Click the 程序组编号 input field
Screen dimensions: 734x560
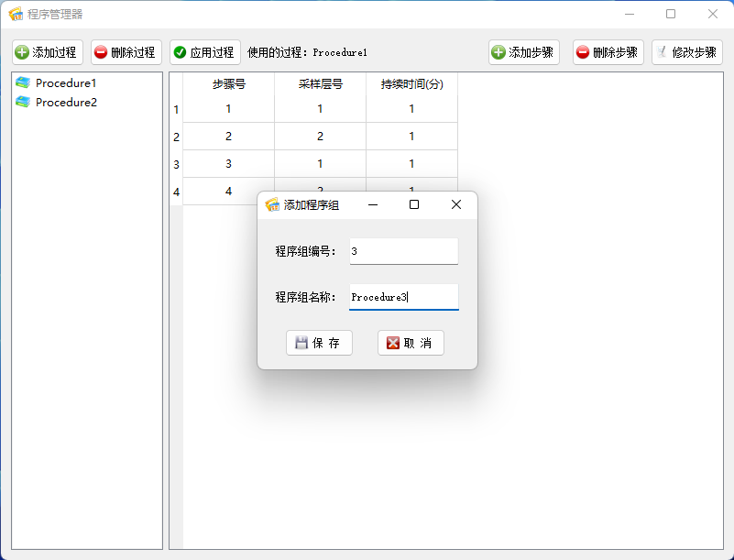click(403, 251)
